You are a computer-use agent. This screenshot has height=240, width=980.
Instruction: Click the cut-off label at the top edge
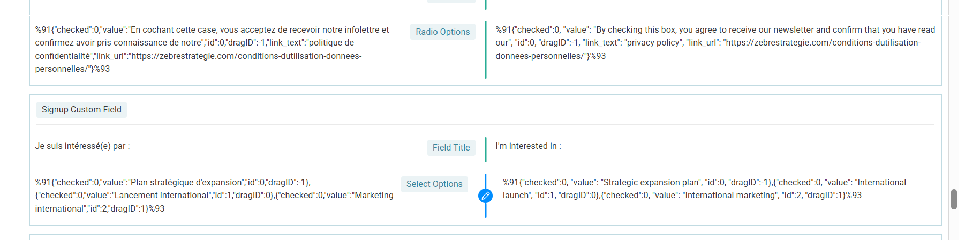pyautogui.click(x=451, y=2)
